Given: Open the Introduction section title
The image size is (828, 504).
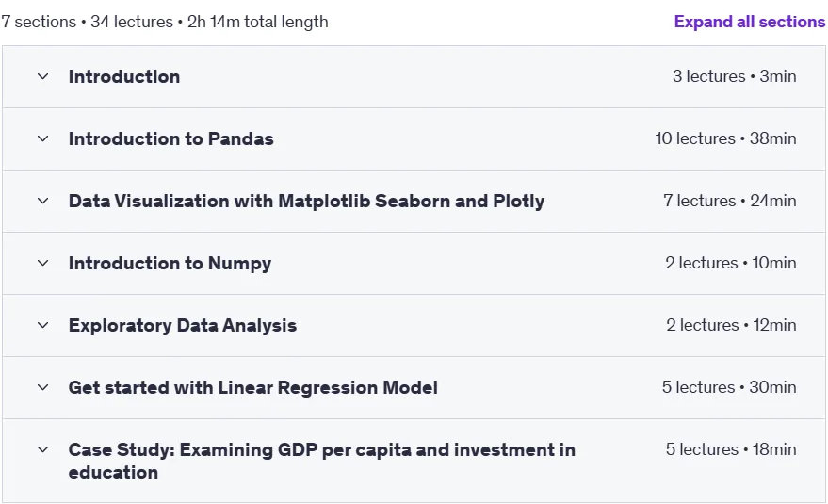Looking at the screenshot, I should (x=124, y=76).
